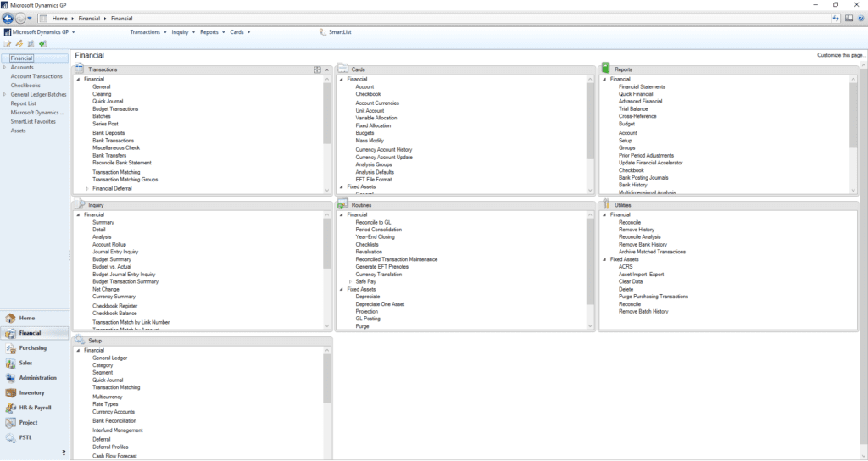Select Account Transactions in sidebar
The height and width of the screenshot is (461, 868).
tap(36, 76)
